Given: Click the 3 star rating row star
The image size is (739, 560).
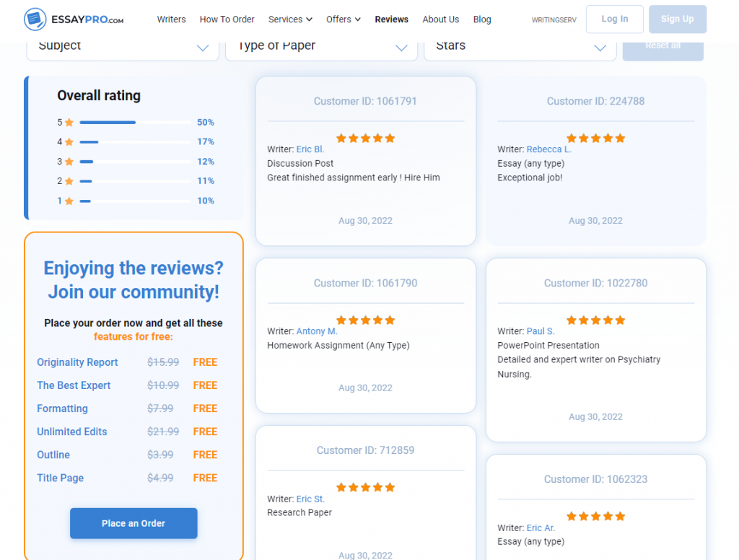Looking at the screenshot, I should pos(69,162).
